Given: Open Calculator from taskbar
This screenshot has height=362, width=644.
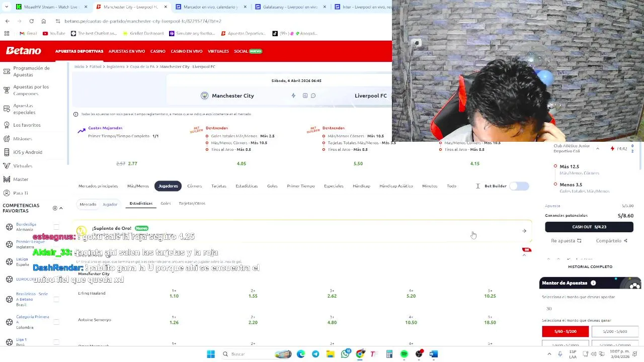Looking at the screenshot, I should pos(389,354).
